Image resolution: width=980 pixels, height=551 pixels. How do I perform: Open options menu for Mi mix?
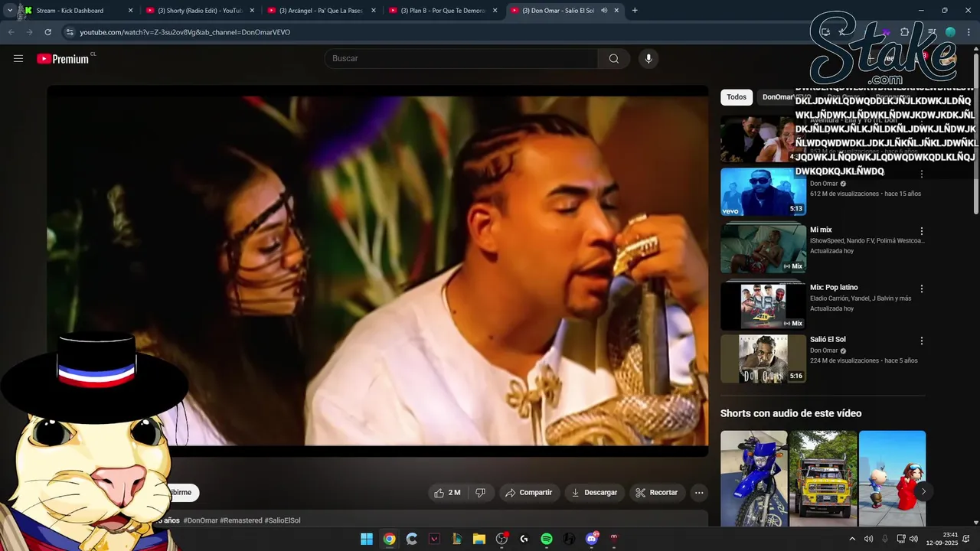pyautogui.click(x=922, y=231)
